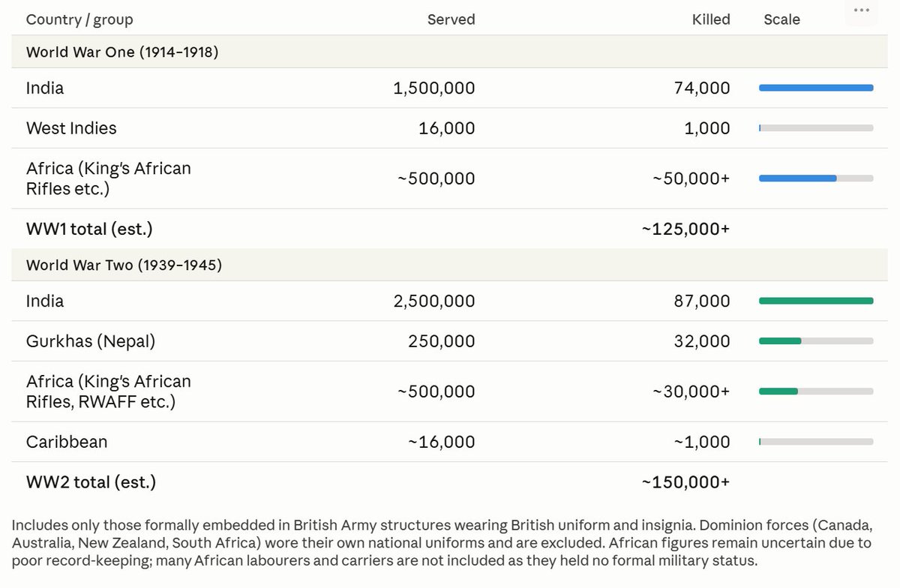Select the 1,500,000 served value for India

coord(434,88)
